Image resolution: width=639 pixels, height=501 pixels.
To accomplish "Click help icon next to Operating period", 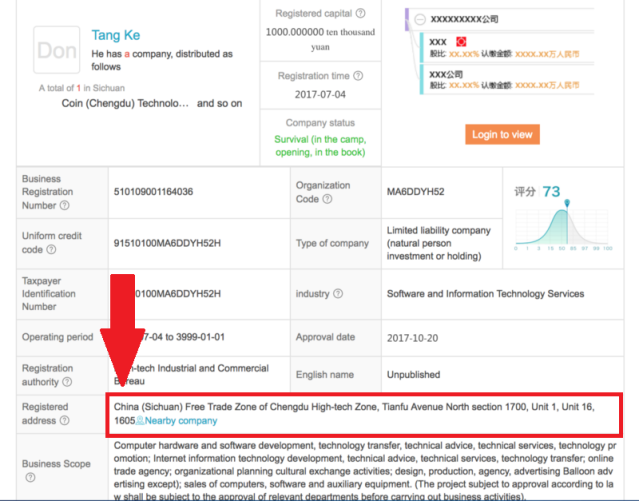I will pyautogui.click(x=98, y=338).
